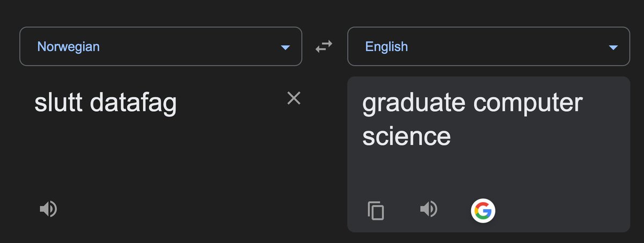Swap the source and target languages
This screenshot has width=644, height=243.
click(x=324, y=47)
